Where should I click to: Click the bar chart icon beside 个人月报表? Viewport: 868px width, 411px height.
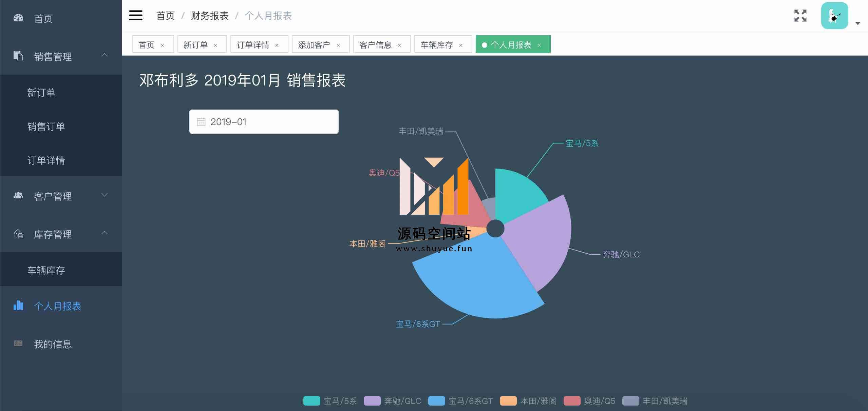[18, 305]
